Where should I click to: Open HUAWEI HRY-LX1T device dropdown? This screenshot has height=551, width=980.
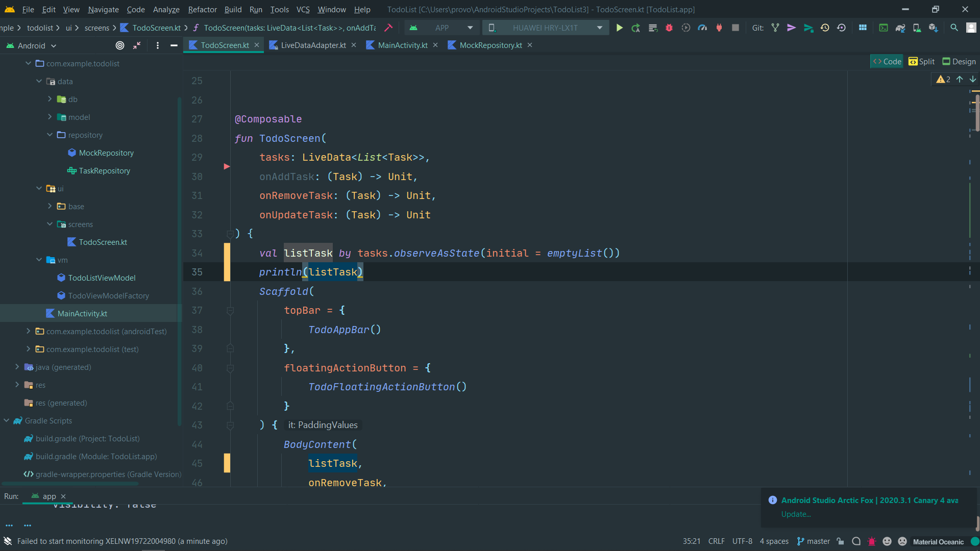pos(545,28)
